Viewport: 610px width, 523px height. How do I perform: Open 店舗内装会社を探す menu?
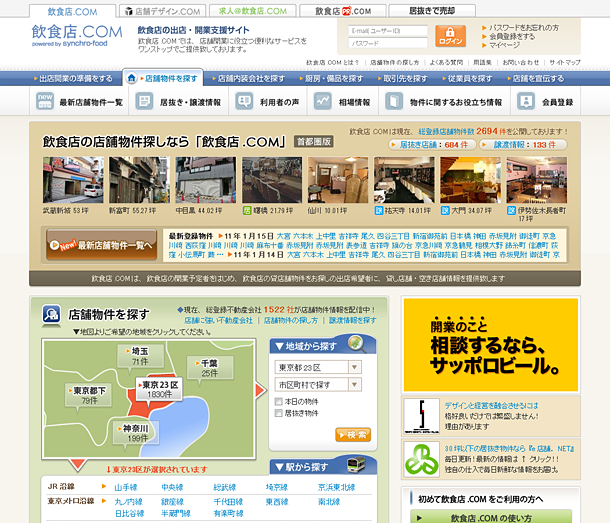[x=248, y=79]
